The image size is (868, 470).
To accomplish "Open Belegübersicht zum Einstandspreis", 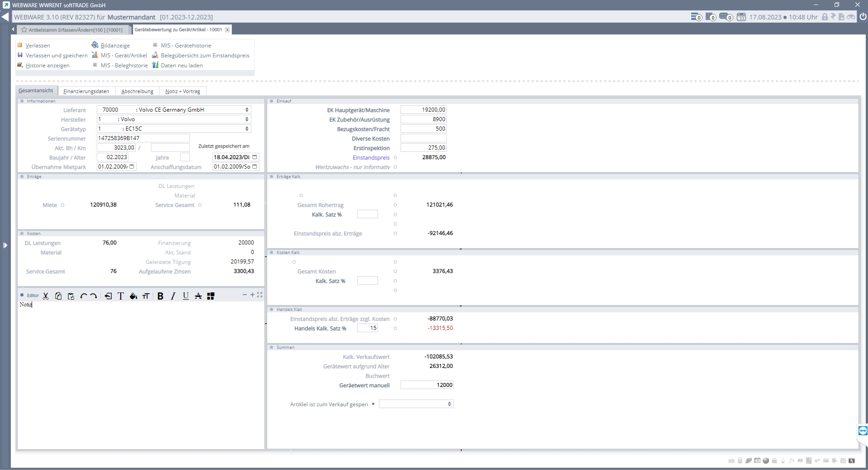I will [201, 55].
